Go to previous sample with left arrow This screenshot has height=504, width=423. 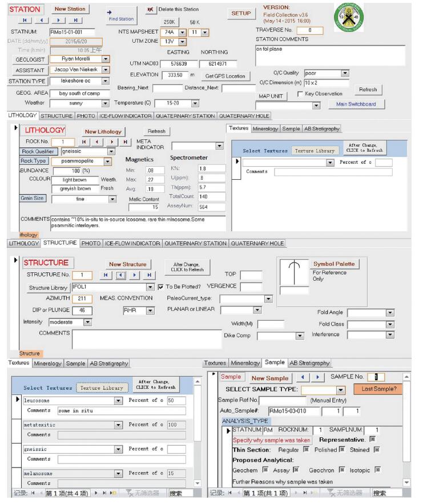(303, 377)
